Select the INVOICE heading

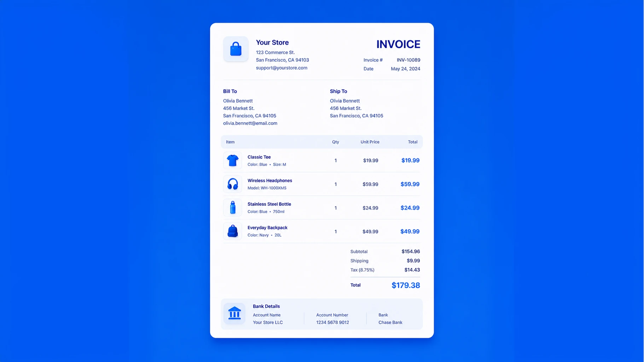tap(398, 44)
